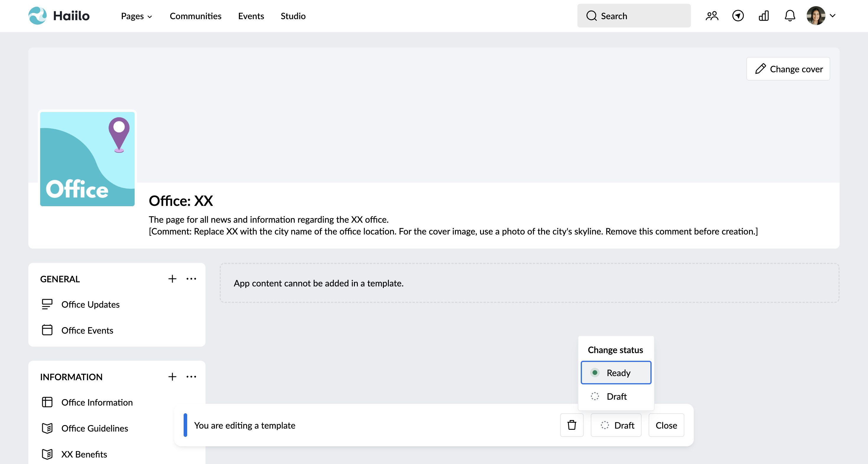Screen dimensions: 868x464
Task: Click the Office cover thumbnail image
Action: click(x=87, y=159)
